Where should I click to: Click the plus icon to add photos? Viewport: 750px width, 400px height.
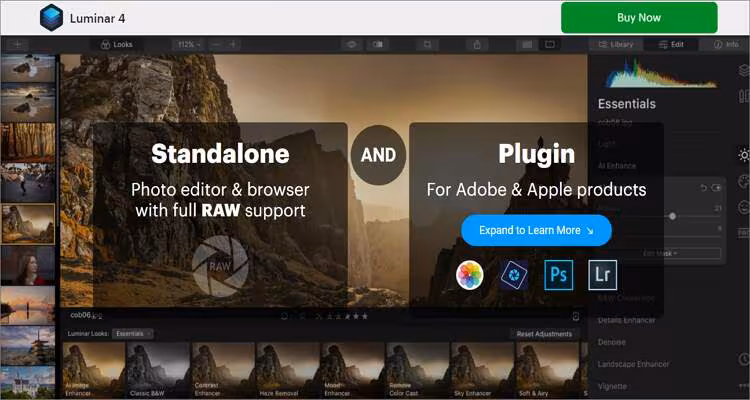[x=18, y=44]
